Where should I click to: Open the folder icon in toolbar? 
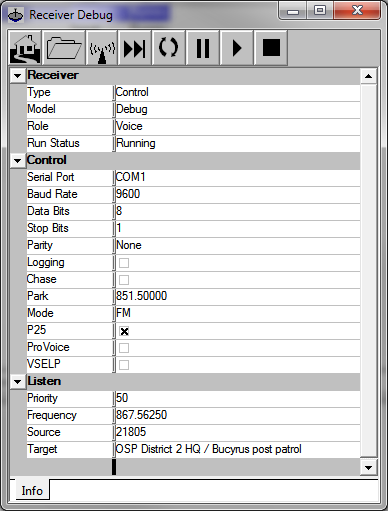click(x=64, y=48)
